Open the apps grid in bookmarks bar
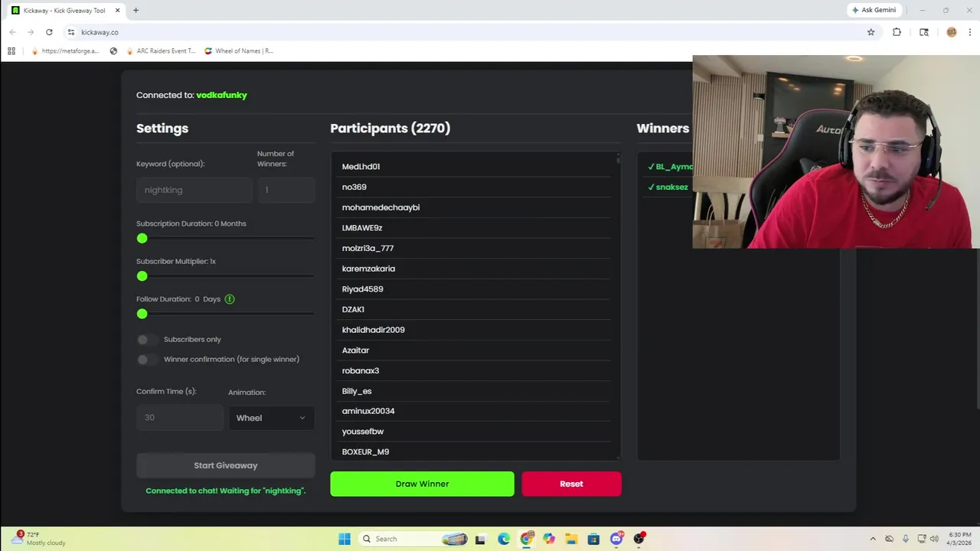Screen dimensions: 980x551 [11, 51]
